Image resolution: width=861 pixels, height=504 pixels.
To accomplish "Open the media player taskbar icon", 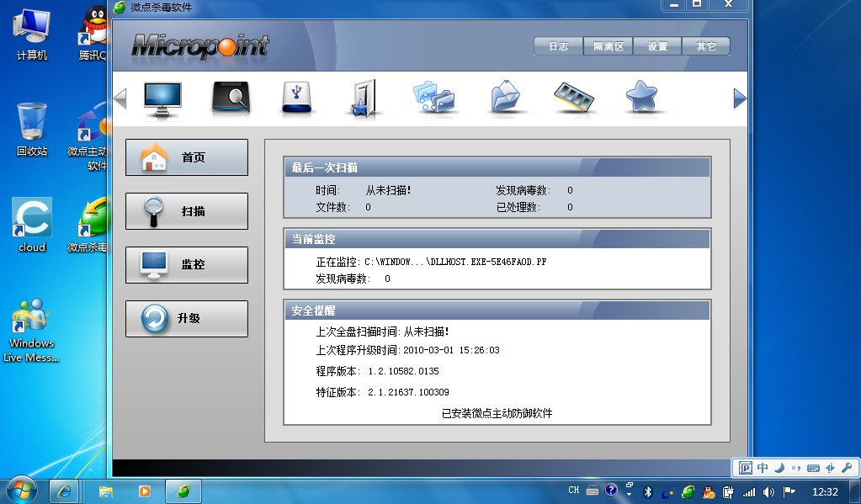I will coord(145,491).
